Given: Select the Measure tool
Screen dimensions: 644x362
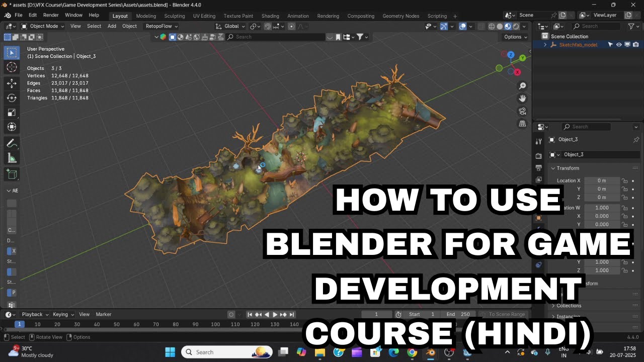Looking at the screenshot, I should [12, 158].
